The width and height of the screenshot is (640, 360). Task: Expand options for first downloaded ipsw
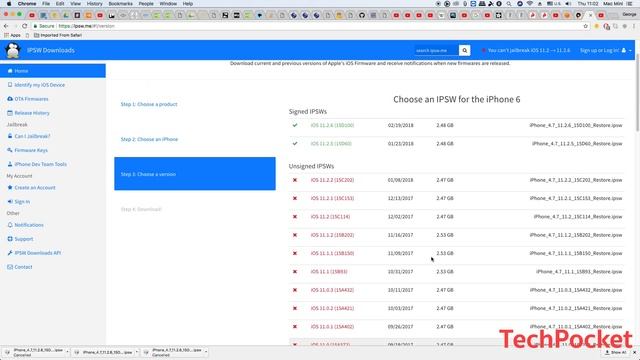point(67,352)
